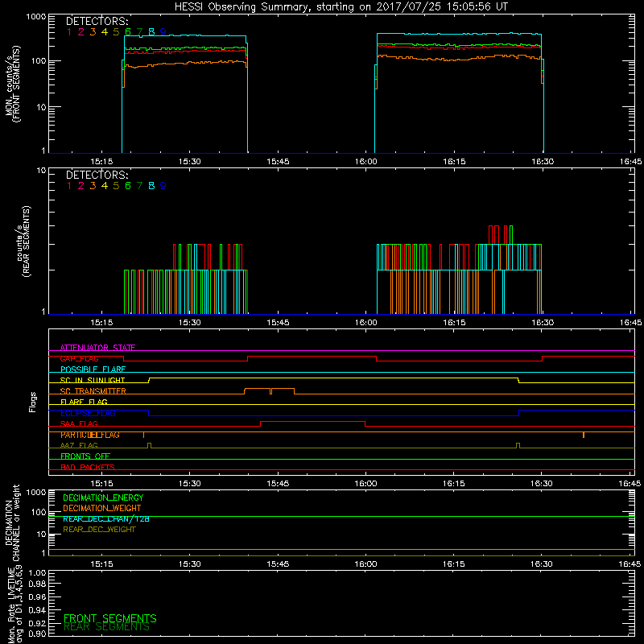Click the MON. counts/s FRONT SEGMENTS axis title

[12, 84]
